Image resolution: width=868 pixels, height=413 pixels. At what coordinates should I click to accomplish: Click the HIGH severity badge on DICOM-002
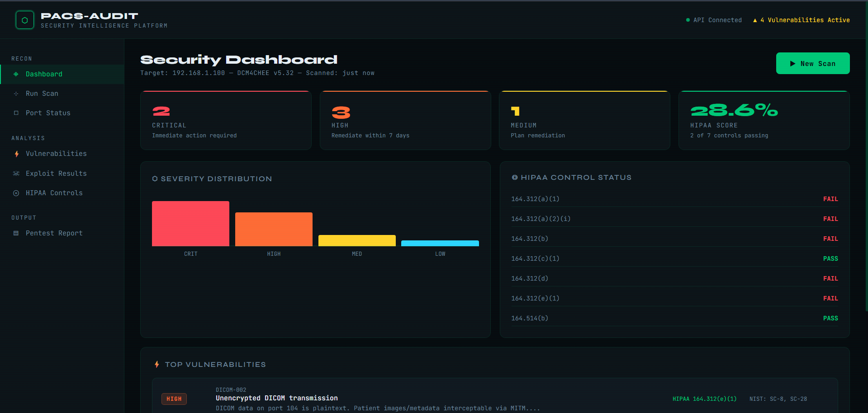click(174, 399)
